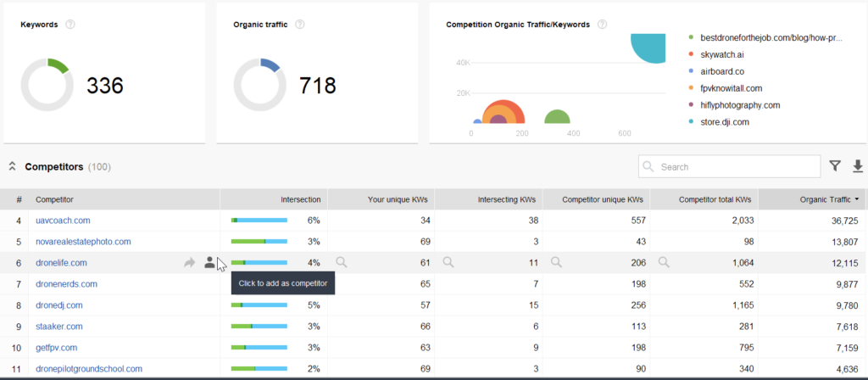Click the search magnifier icon in Search box
This screenshot has width=868, height=380.
(x=648, y=167)
